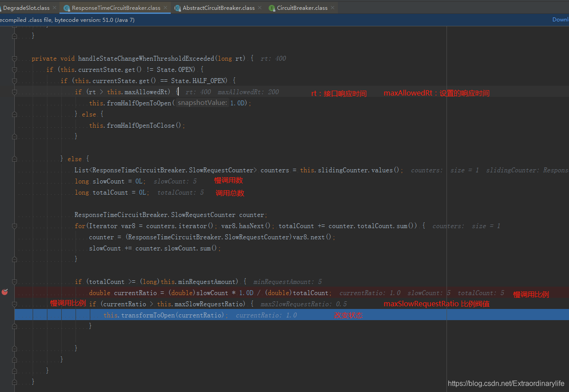
Task: Remove the breakpoint on the currentRatio line
Action: point(5,292)
